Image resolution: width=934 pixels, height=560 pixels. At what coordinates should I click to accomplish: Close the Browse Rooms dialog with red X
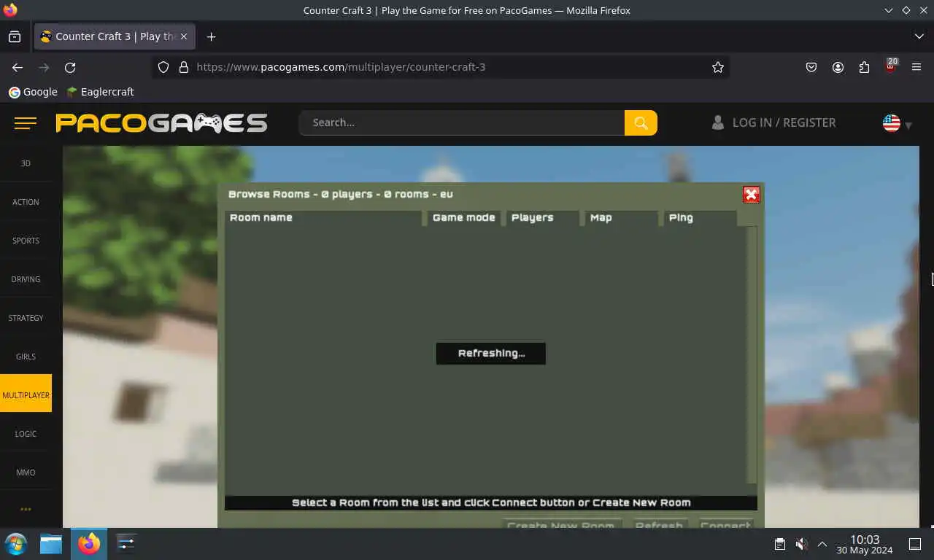(751, 195)
